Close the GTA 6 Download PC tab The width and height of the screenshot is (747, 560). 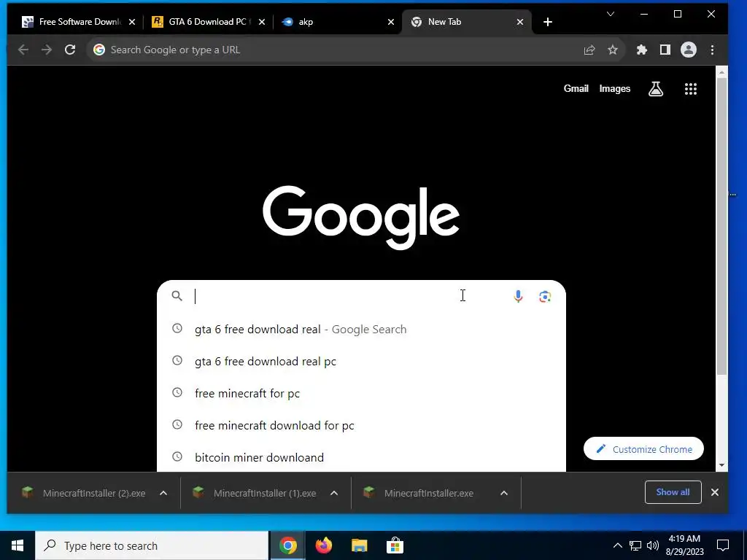pyautogui.click(x=262, y=22)
